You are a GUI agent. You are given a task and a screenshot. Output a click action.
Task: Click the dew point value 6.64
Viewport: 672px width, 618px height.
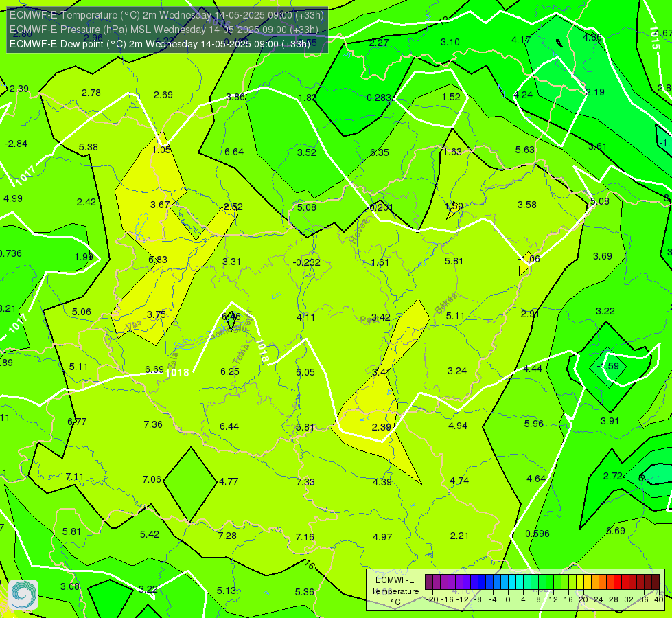(234, 152)
